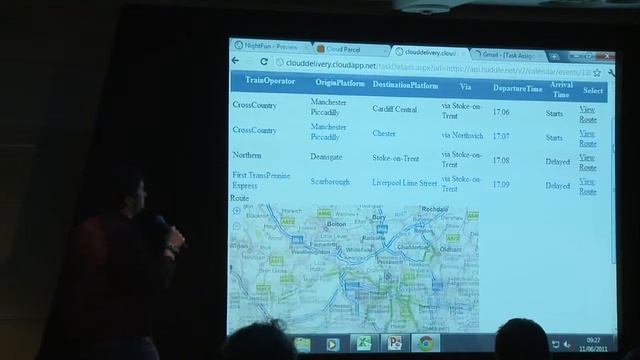Viewport: 640px width, 360px height.
Task: Click the clouddelivery.cloudapp.net address bar
Action: click(x=433, y=67)
